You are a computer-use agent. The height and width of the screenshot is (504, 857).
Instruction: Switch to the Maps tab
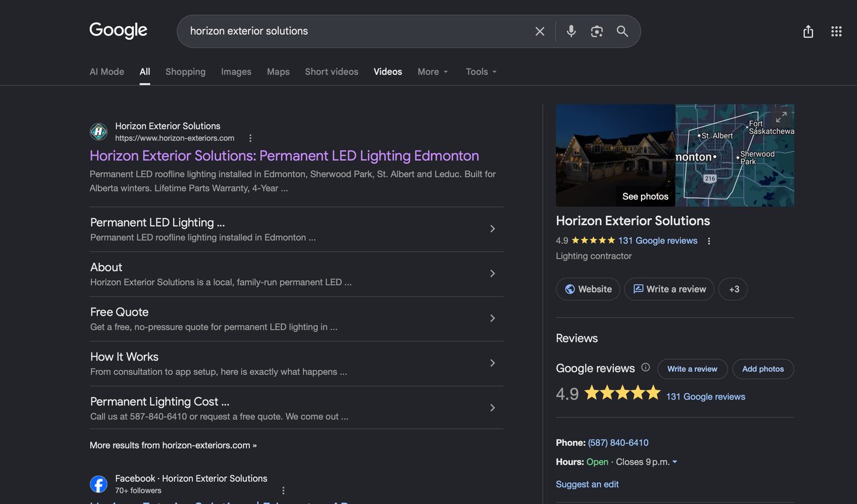click(278, 72)
